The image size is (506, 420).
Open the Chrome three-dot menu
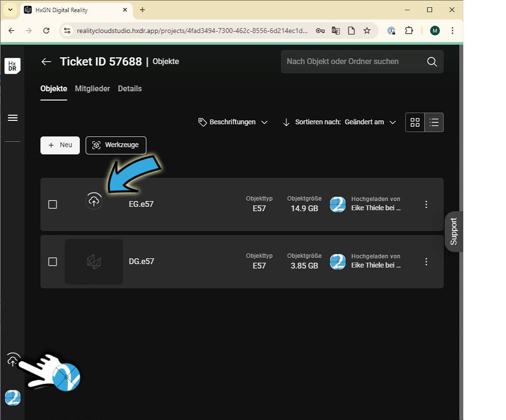pyautogui.click(x=453, y=31)
